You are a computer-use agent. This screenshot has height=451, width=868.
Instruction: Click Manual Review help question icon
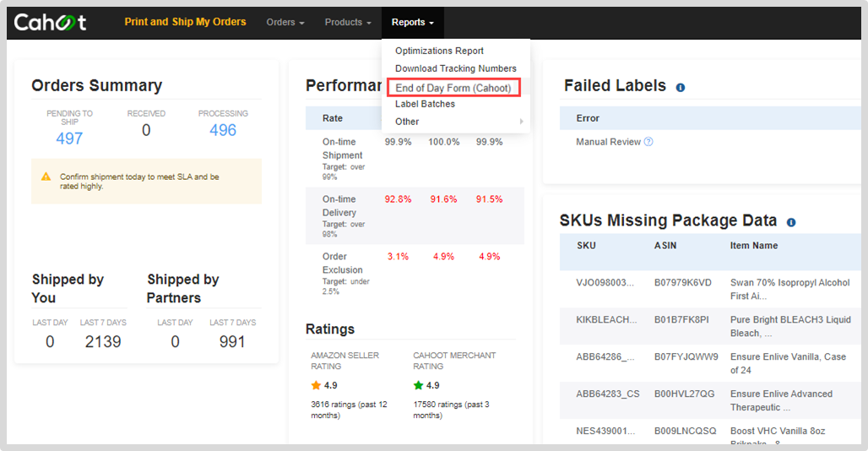pos(648,142)
